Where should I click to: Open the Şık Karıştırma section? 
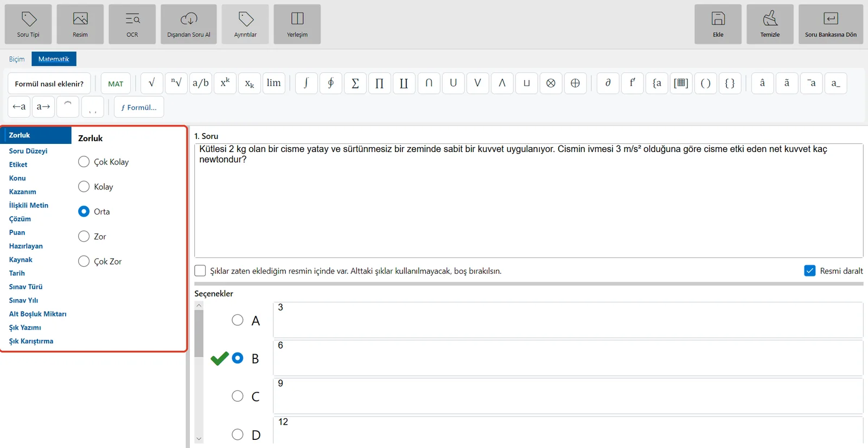[x=31, y=341]
